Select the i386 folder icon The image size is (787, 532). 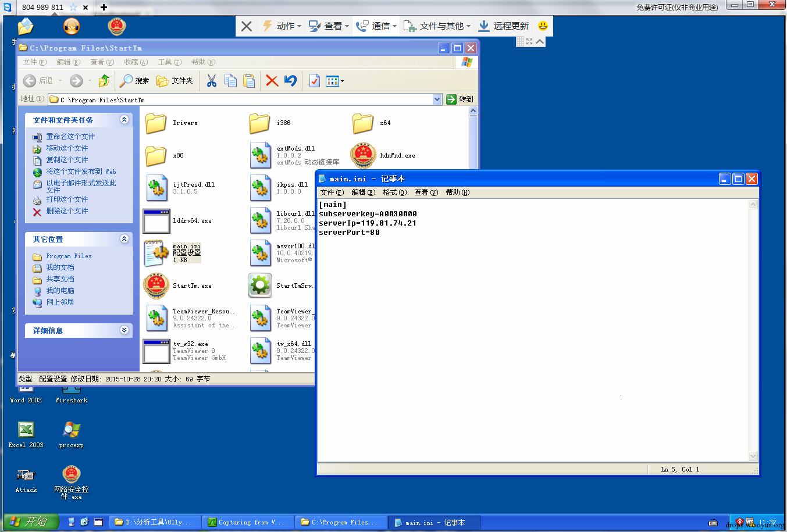(x=260, y=123)
